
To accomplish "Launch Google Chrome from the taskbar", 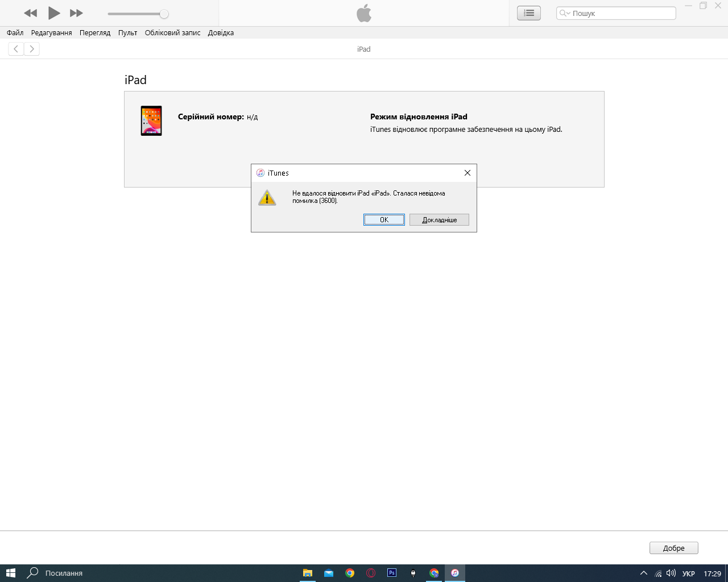I will pyautogui.click(x=350, y=573).
